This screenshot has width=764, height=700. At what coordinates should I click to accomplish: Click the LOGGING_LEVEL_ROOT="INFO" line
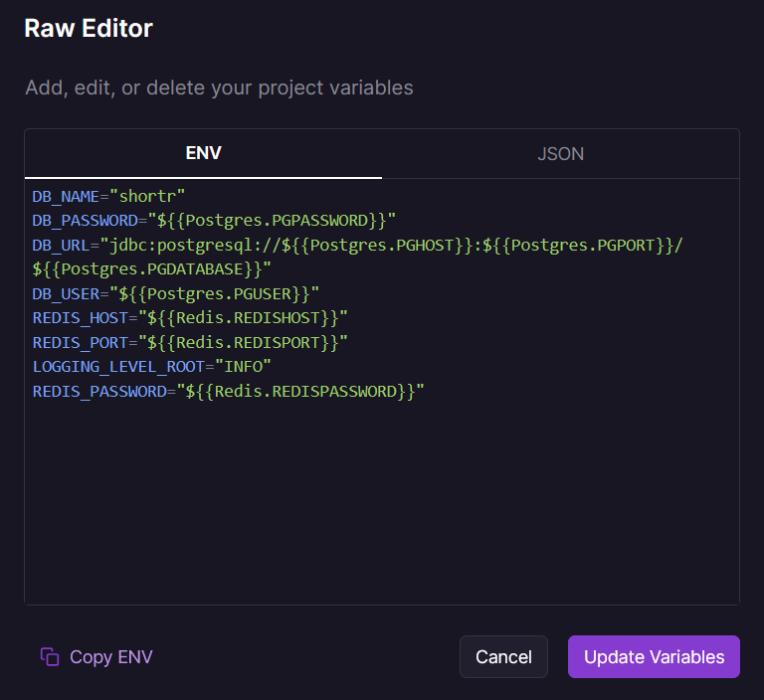(151, 367)
